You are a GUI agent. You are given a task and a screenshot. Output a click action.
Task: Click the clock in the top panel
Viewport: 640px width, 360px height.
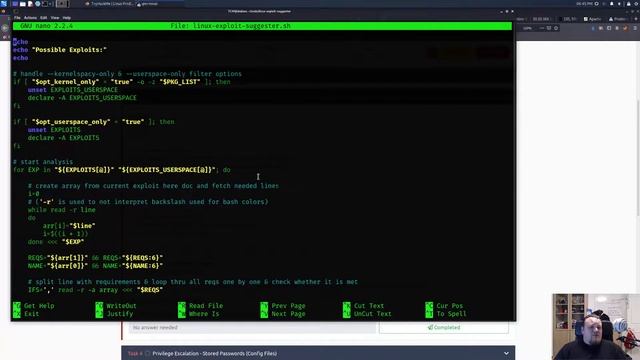click(x=584, y=4)
